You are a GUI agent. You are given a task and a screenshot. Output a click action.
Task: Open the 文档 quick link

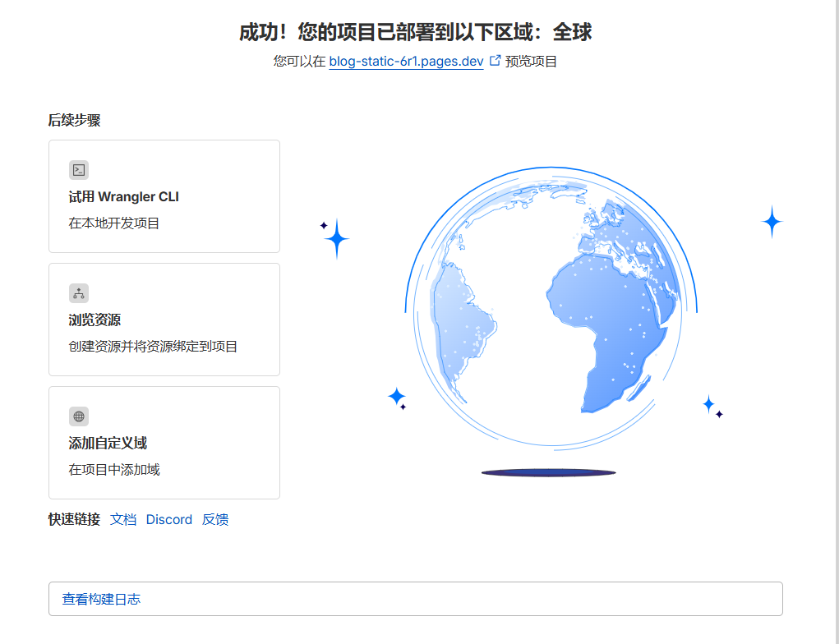pos(122,519)
